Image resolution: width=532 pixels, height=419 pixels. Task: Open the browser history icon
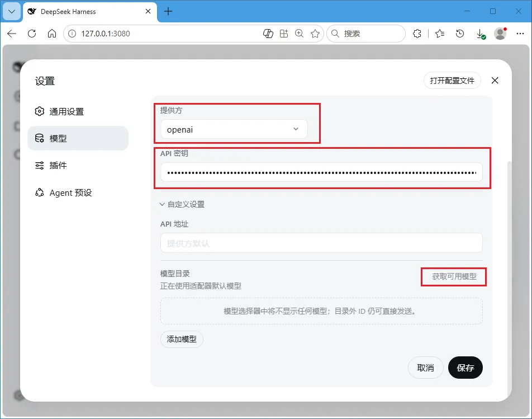point(460,33)
